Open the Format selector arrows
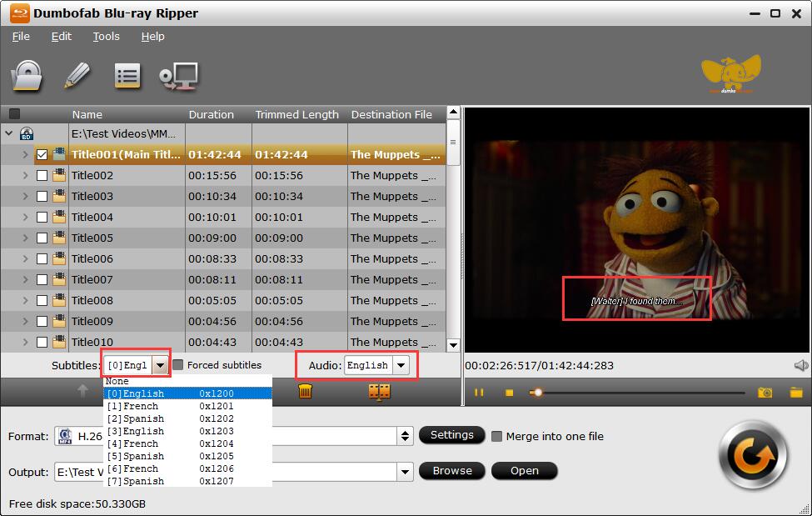 (x=406, y=436)
